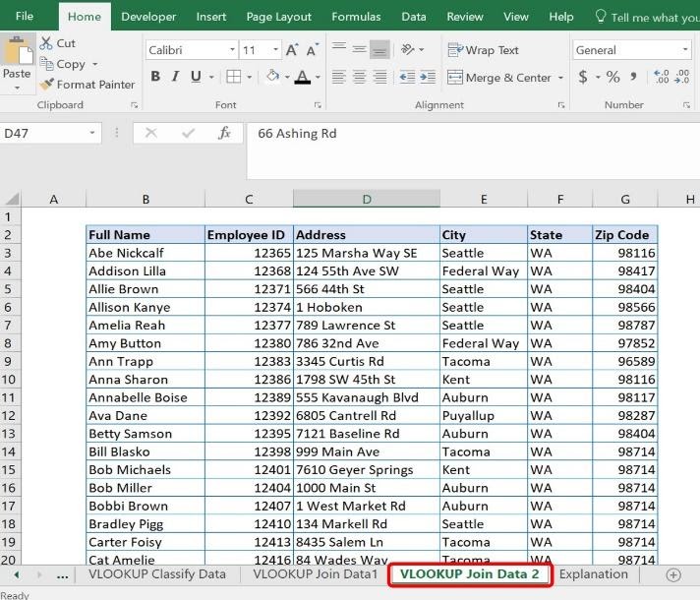Toggle bold formatting

tap(155, 77)
